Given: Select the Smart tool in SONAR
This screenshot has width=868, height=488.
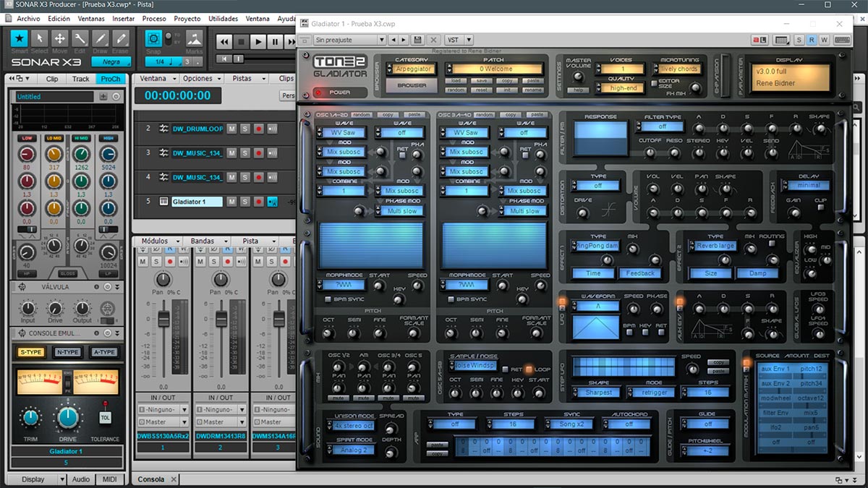Looking at the screenshot, I should [20, 39].
